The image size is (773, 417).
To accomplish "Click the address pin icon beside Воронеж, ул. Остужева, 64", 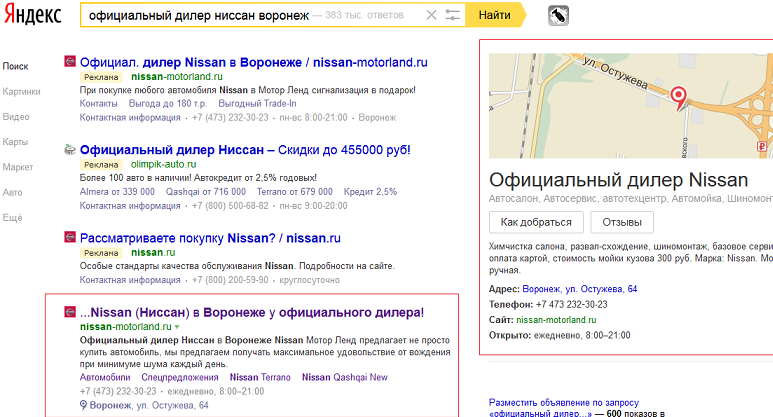I will point(83,405).
